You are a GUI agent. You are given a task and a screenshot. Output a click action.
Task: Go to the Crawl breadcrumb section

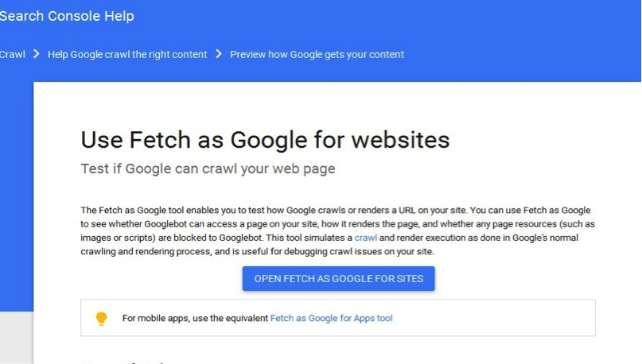[x=12, y=54]
